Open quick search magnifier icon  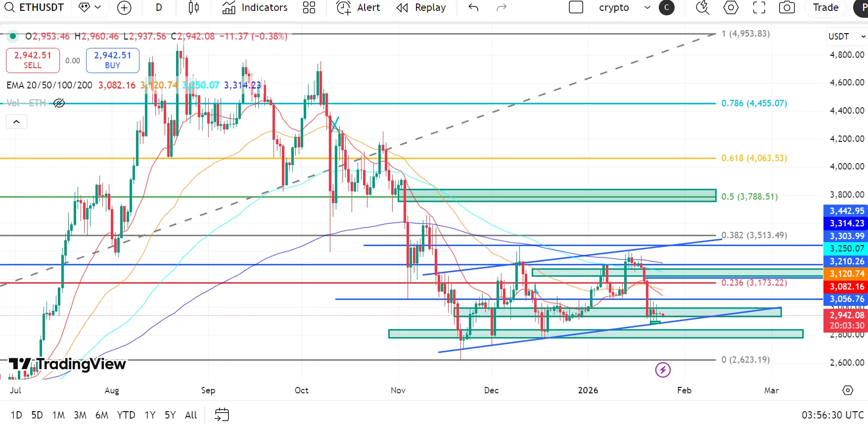702,7
